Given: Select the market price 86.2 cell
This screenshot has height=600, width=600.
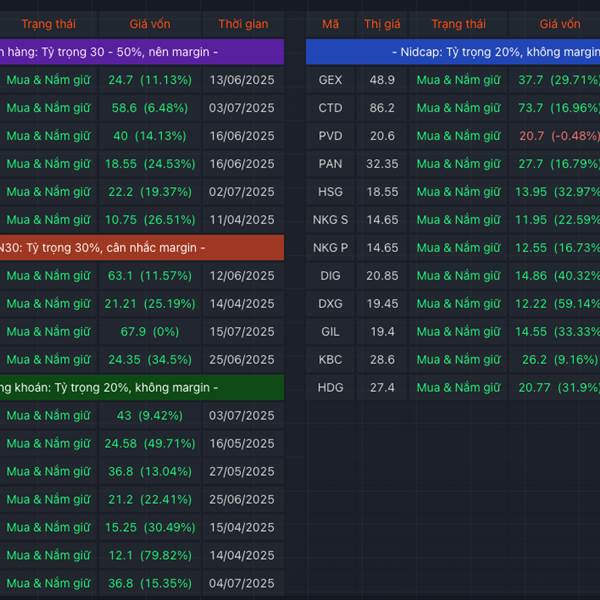Looking at the screenshot, I should click(382, 108).
